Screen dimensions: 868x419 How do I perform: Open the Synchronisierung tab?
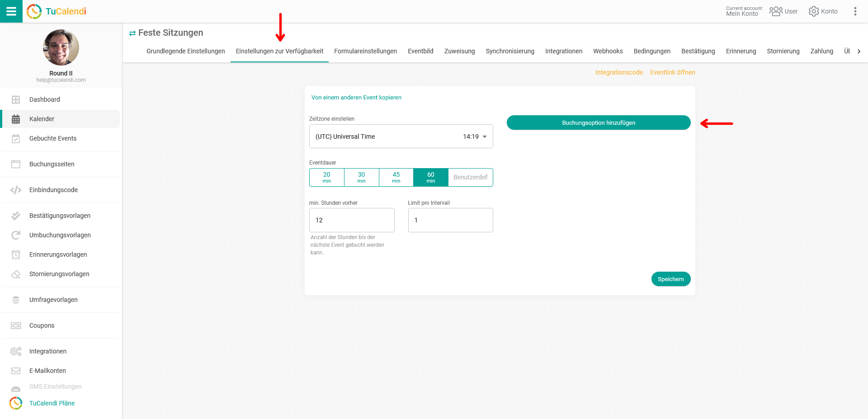tap(510, 51)
